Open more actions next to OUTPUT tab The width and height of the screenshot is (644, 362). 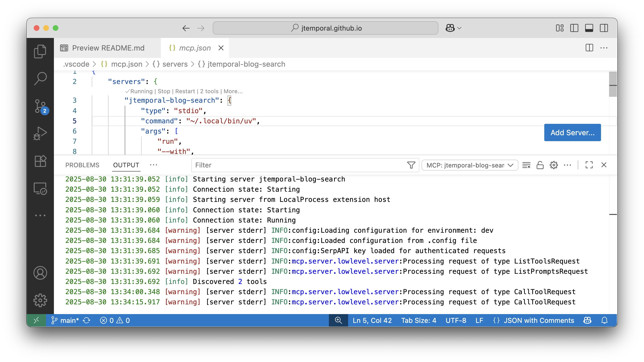(x=153, y=165)
